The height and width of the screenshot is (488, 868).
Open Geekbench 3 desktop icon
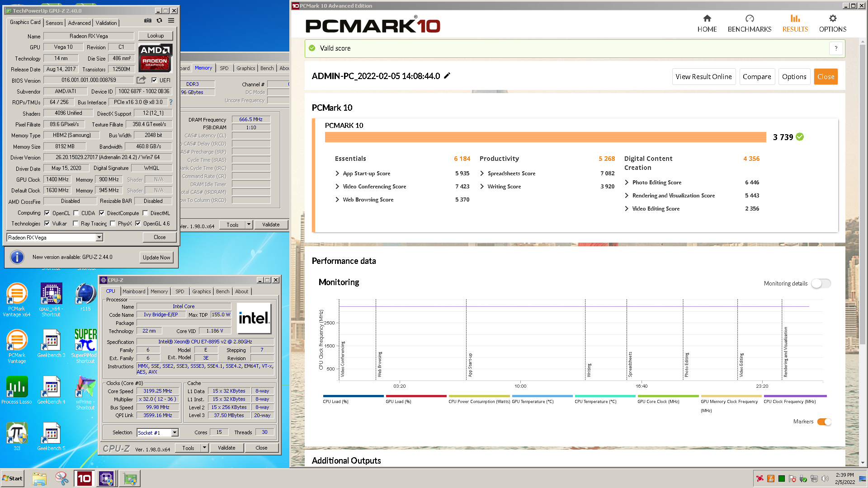coord(51,343)
